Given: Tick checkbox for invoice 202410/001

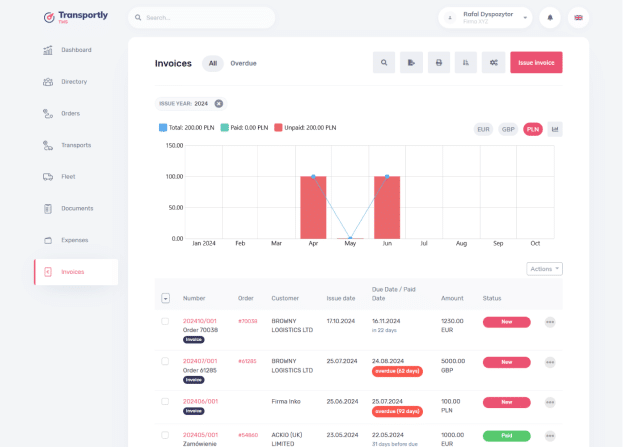Looking at the screenshot, I should [165, 321].
